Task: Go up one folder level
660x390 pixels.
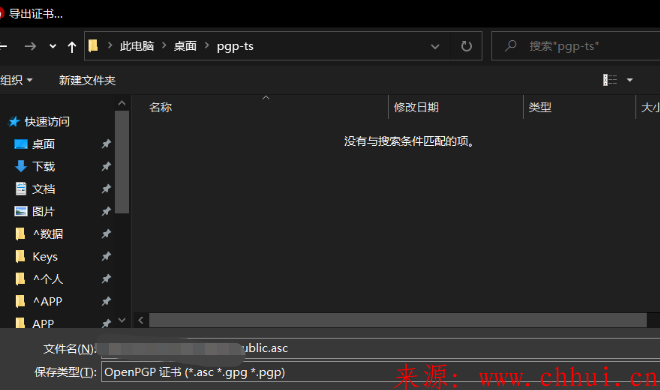Action: pos(72,47)
